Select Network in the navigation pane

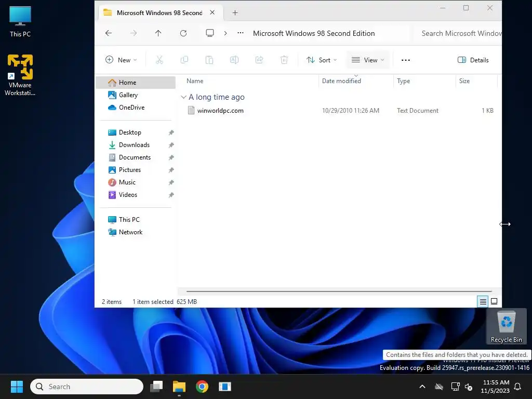(136, 232)
